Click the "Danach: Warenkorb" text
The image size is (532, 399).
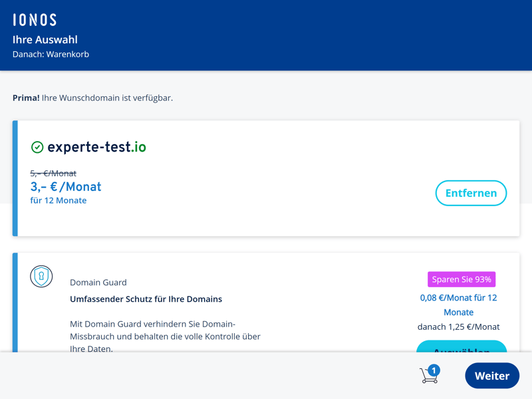[x=51, y=55]
